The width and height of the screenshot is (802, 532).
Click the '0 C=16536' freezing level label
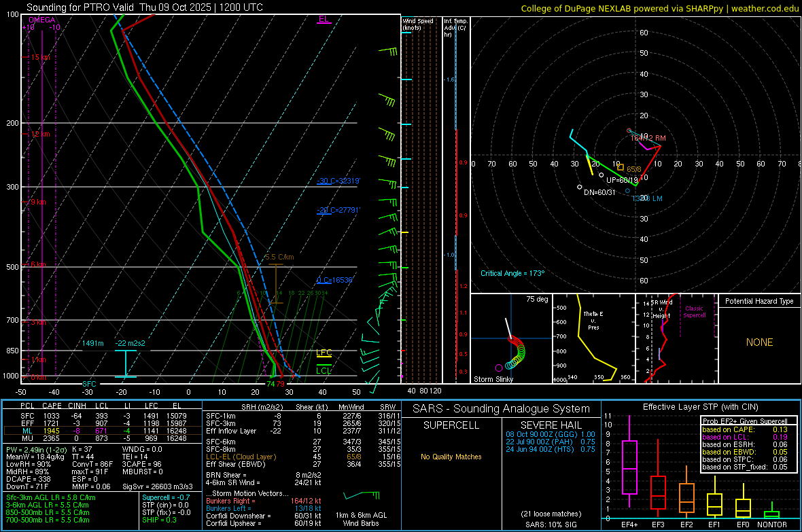[x=335, y=280]
